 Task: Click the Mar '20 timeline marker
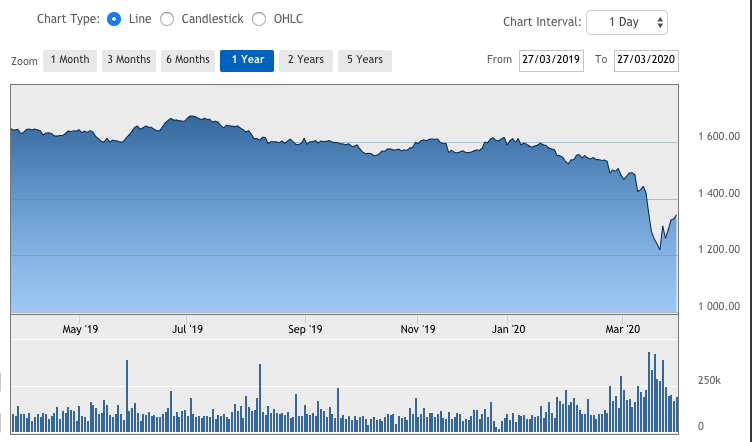coord(623,329)
